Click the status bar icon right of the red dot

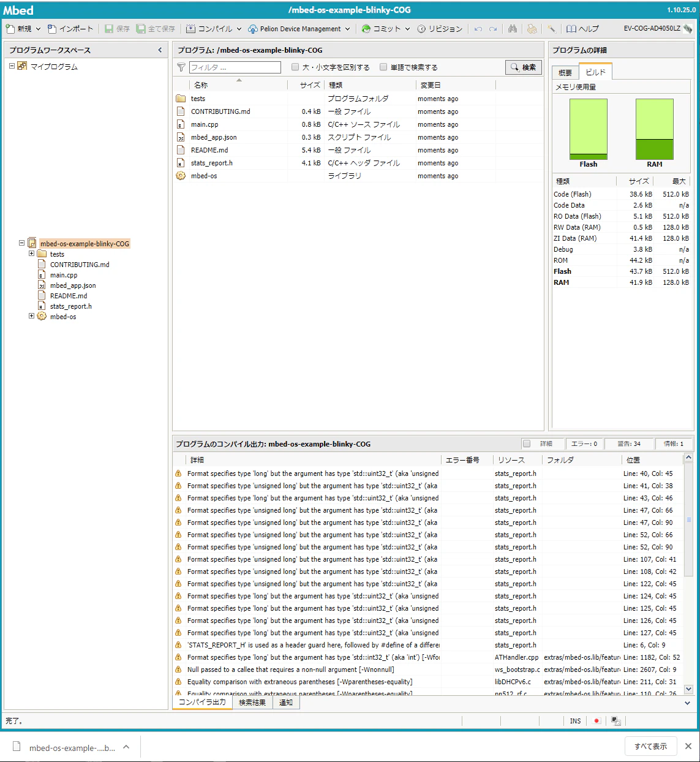615,721
